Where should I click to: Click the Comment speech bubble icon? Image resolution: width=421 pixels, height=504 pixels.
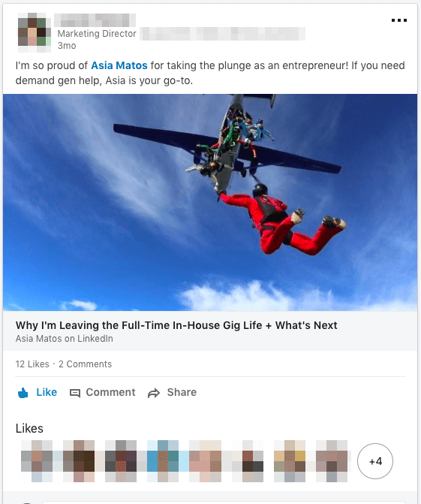pos(75,393)
